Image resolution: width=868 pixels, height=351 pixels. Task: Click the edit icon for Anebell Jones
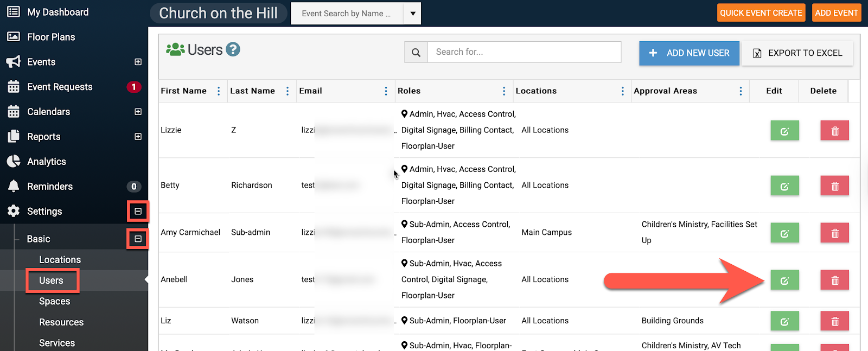click(784, 280)
